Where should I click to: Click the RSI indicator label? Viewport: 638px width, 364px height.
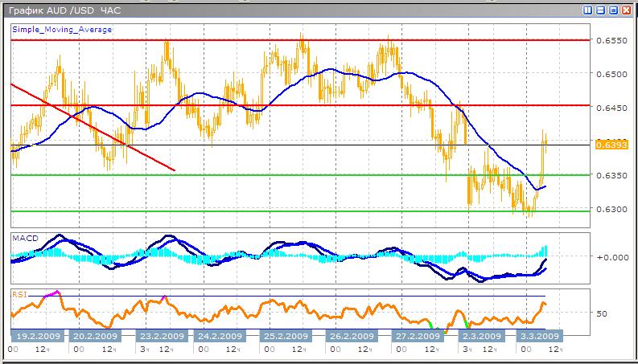(x=19, y=294)
